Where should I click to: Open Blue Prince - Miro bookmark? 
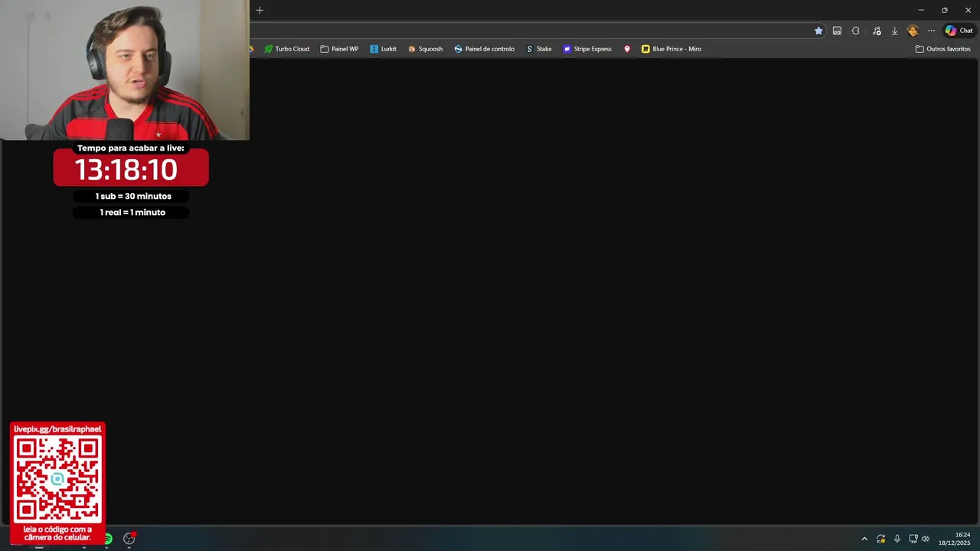click(x=671, y=49)
